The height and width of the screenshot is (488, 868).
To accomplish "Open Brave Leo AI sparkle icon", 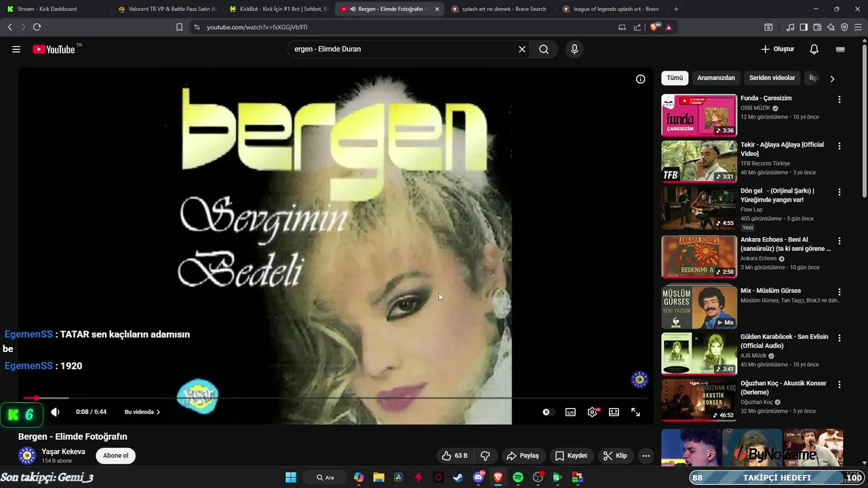I will tap(831, 27).
